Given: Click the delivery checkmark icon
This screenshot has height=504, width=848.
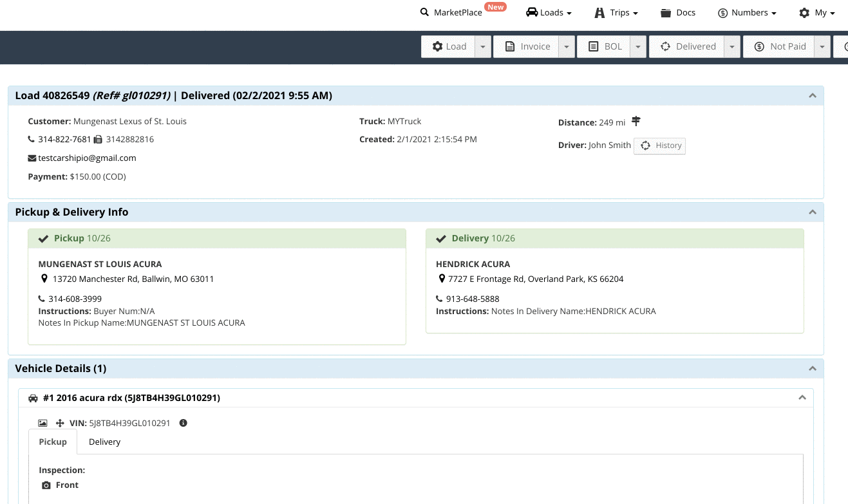Looking at the screenshot, I should [x=441, y=239].
